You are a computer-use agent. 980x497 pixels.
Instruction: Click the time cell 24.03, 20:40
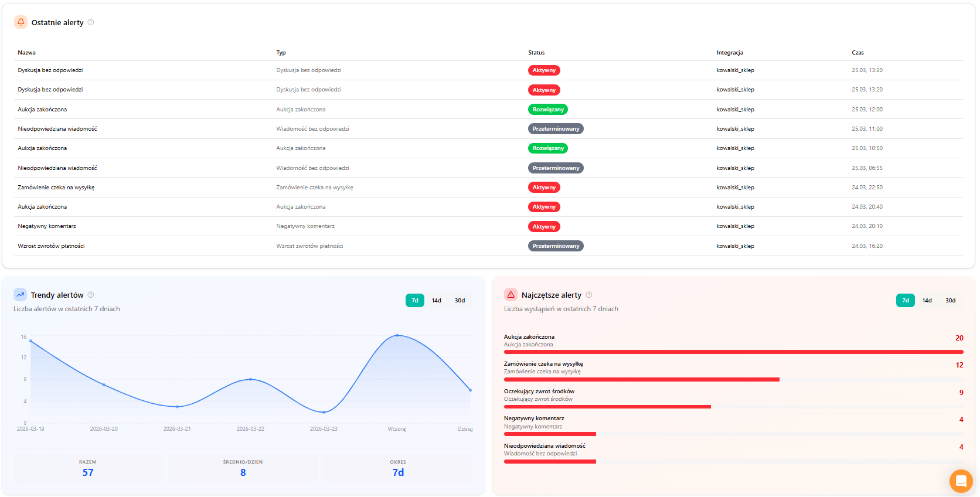tap(867, 207)
